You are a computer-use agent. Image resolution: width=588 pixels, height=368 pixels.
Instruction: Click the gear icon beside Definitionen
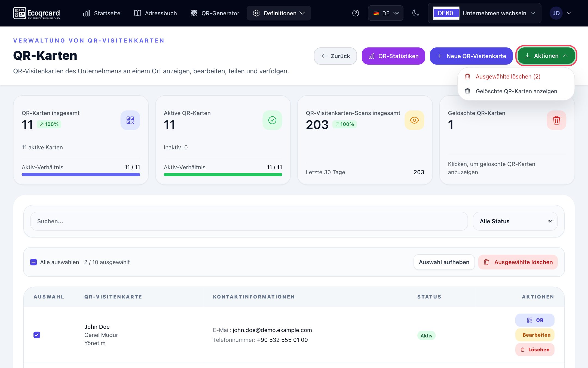256,13
